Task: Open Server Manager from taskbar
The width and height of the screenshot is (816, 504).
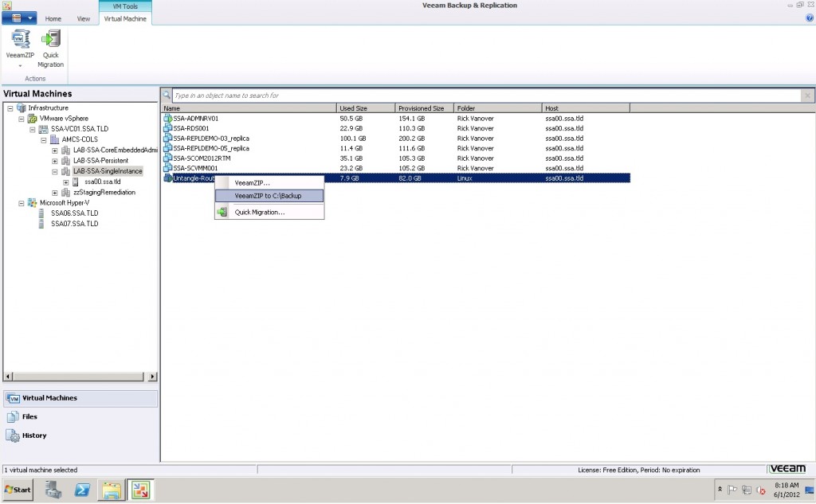Action: tap(53, 490)
